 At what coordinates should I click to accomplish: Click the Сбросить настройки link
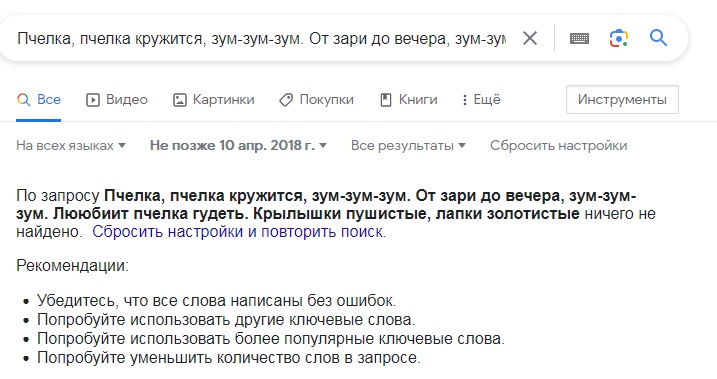click(x=558, y=145)
